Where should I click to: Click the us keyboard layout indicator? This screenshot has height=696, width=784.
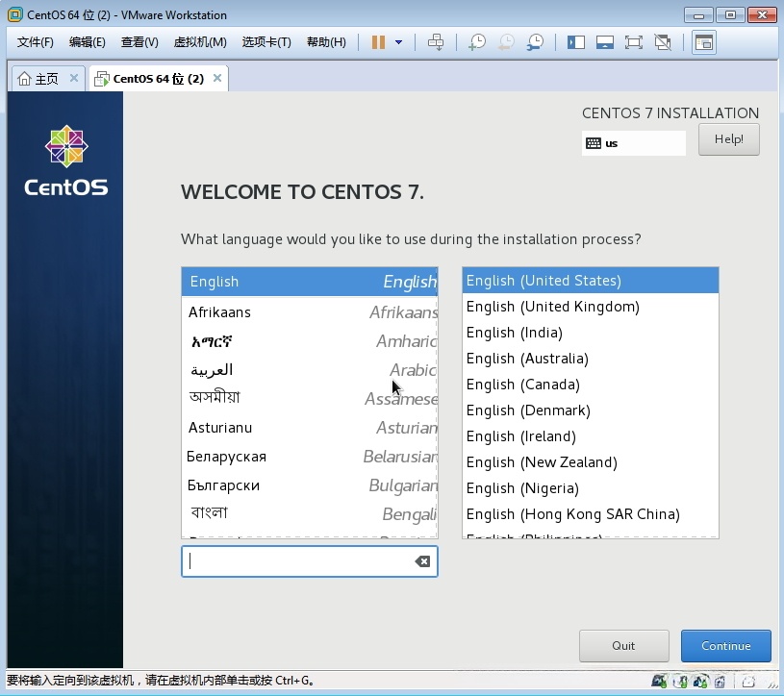pos(633,143)
